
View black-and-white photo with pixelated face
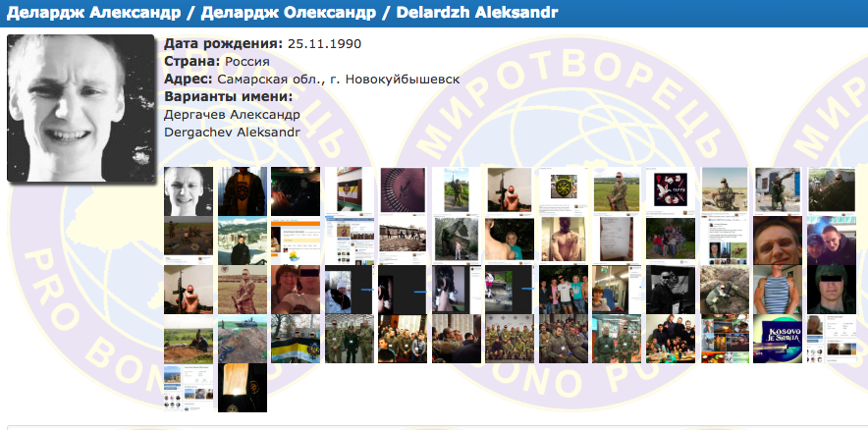(671, 290)
